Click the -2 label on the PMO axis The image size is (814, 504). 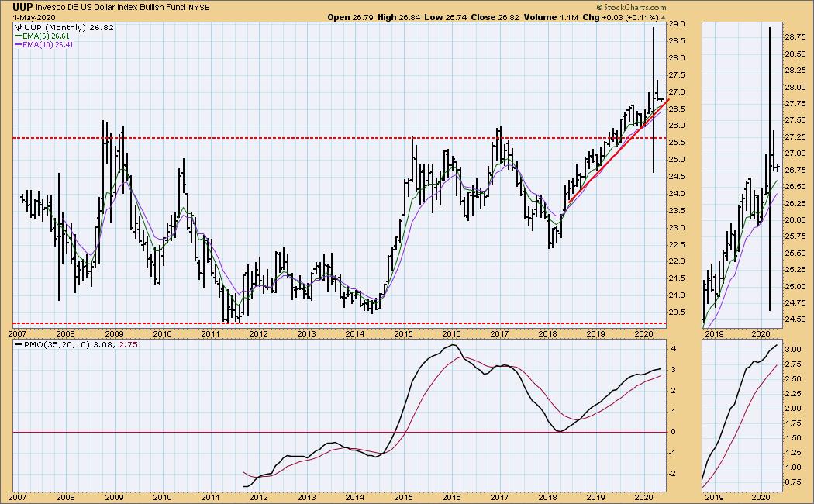coord(673,474)
